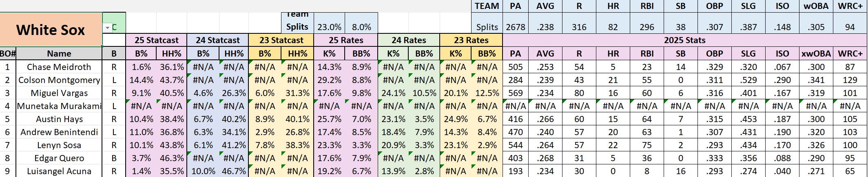Select the 25 Statcast header cell
Screen dimensions: 868x177
pyautogui.click(x=157, y=40)
